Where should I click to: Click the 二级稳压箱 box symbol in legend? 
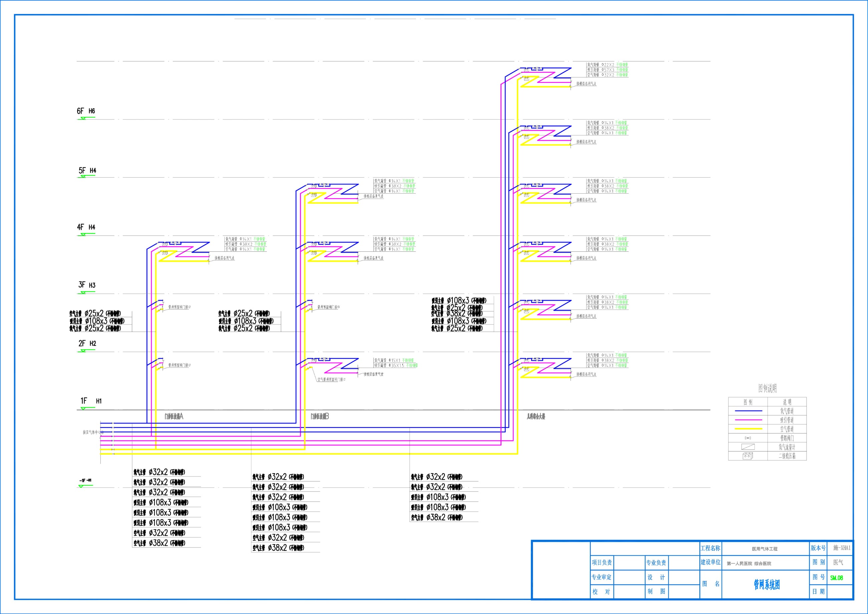(x=748, y=456)
